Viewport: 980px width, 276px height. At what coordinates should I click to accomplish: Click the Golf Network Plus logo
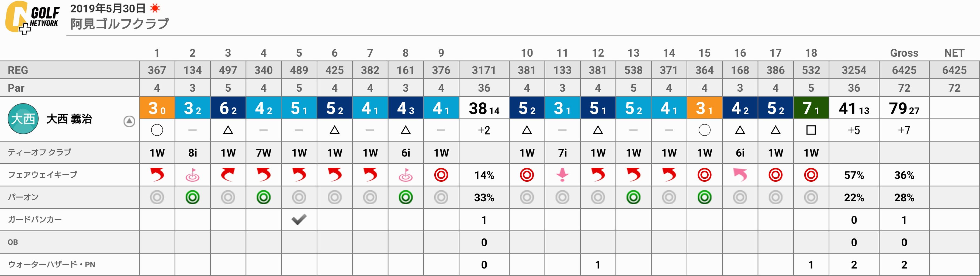[x=32, y=18]
